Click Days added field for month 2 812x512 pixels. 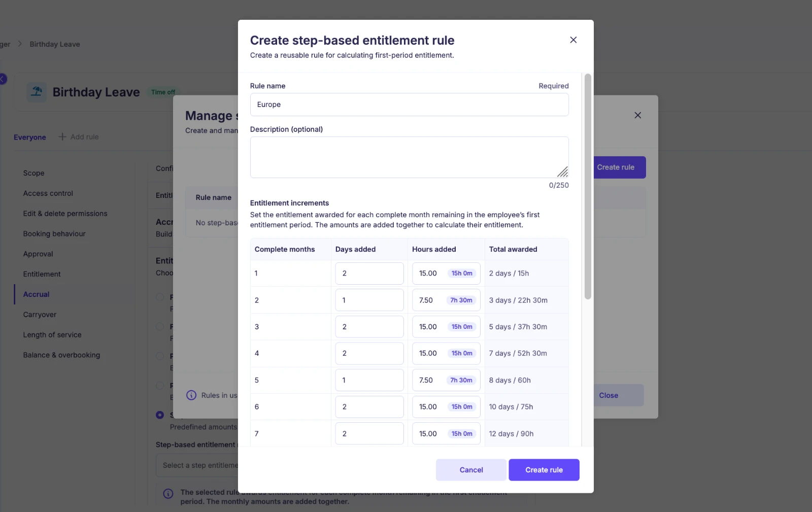tap(369, 300)
